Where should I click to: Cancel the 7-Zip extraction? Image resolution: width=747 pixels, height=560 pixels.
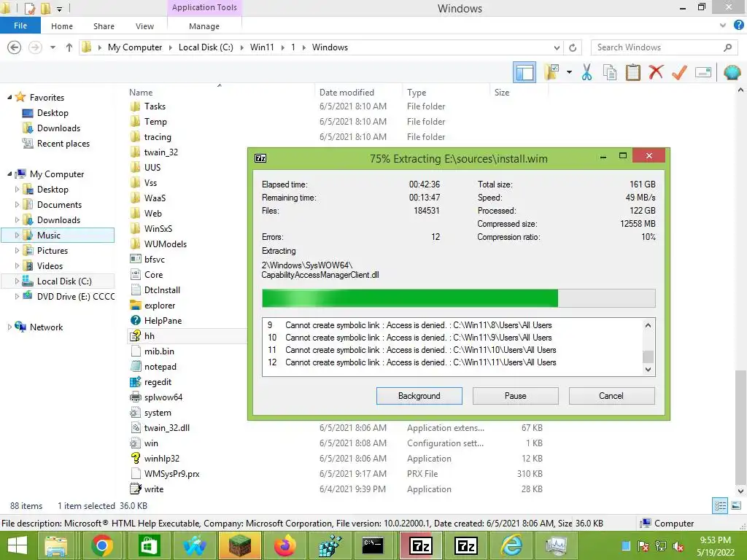click(x=611, y=396)
